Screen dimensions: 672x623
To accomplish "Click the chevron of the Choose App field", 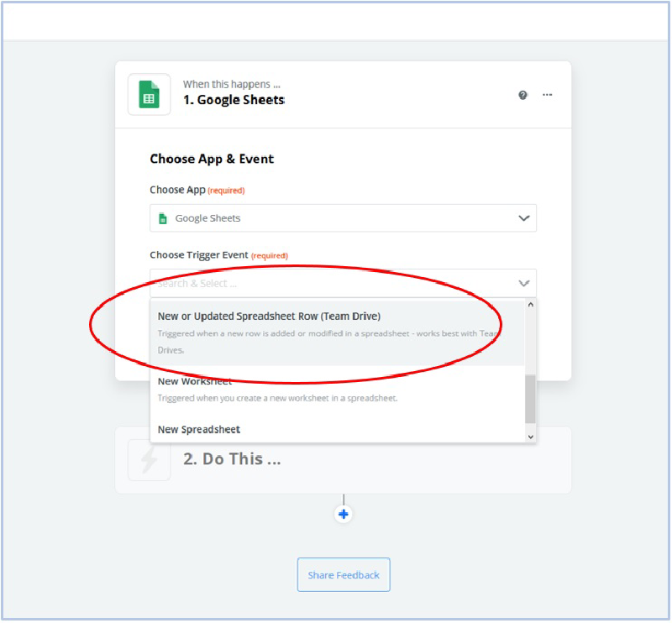I will pyautogui.click(x=523, y=218).
